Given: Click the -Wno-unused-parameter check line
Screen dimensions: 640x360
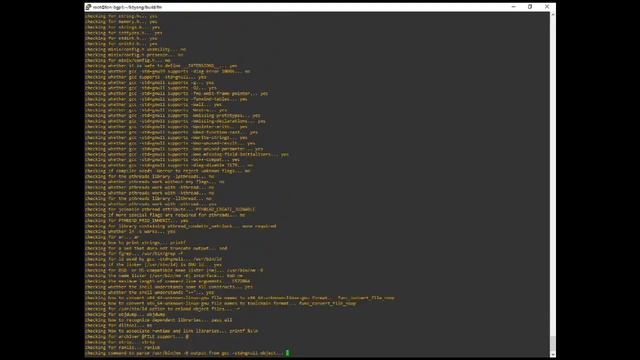Looking at the screenshot, I should [174, 149].
